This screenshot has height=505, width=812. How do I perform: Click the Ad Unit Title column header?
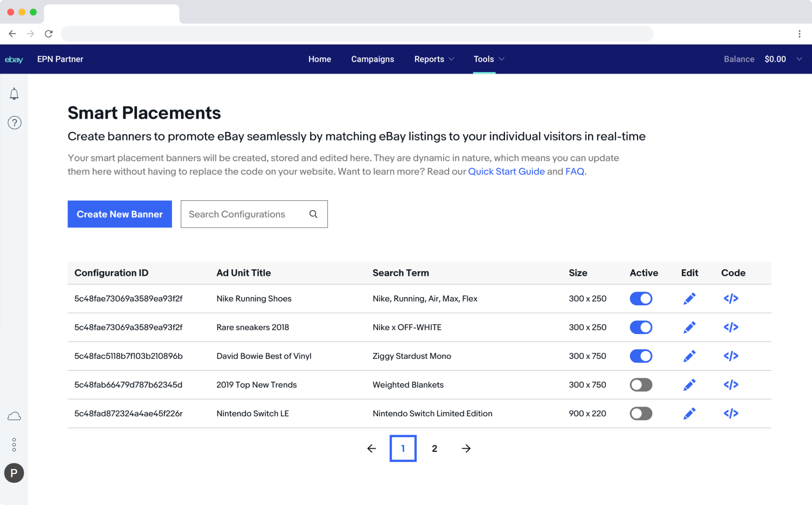(x=244, y=273)
